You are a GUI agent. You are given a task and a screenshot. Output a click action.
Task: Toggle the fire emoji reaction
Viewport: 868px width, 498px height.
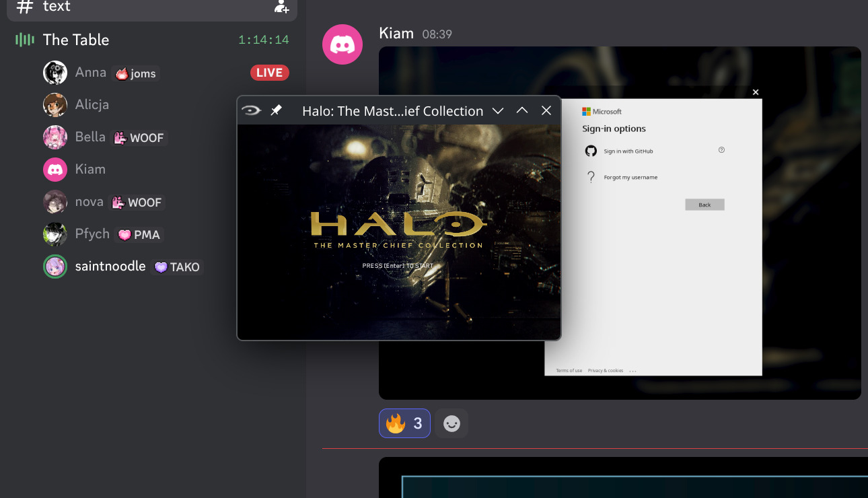(x=404, y=423)
